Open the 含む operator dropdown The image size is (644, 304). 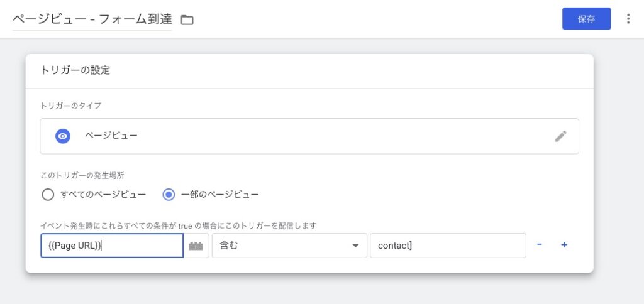click(289, 246)
